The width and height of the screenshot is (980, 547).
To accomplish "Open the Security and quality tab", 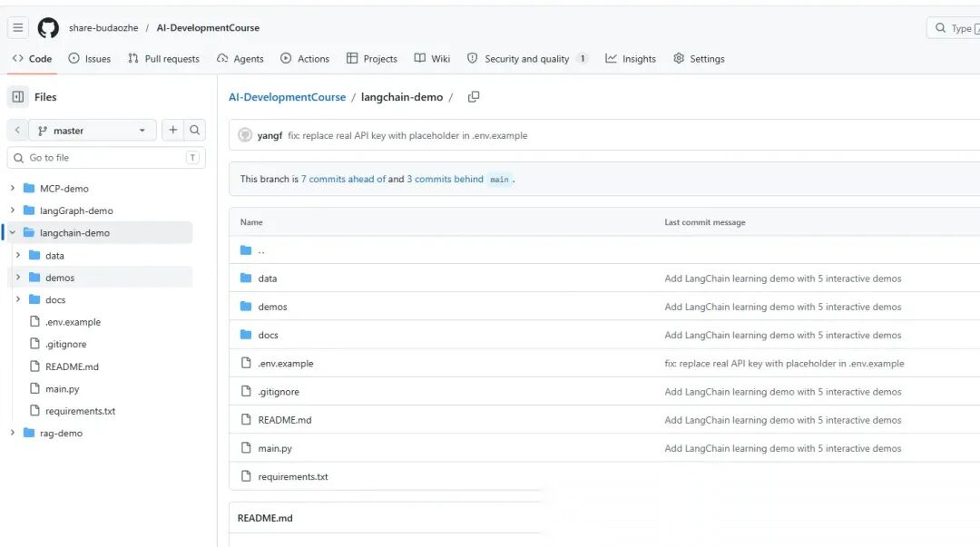I will (x=527, y=58).
